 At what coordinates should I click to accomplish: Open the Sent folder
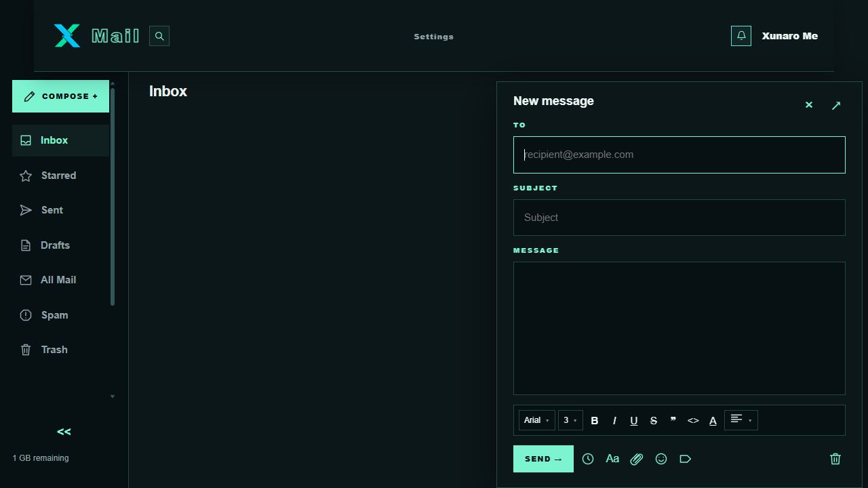[60, 210]
